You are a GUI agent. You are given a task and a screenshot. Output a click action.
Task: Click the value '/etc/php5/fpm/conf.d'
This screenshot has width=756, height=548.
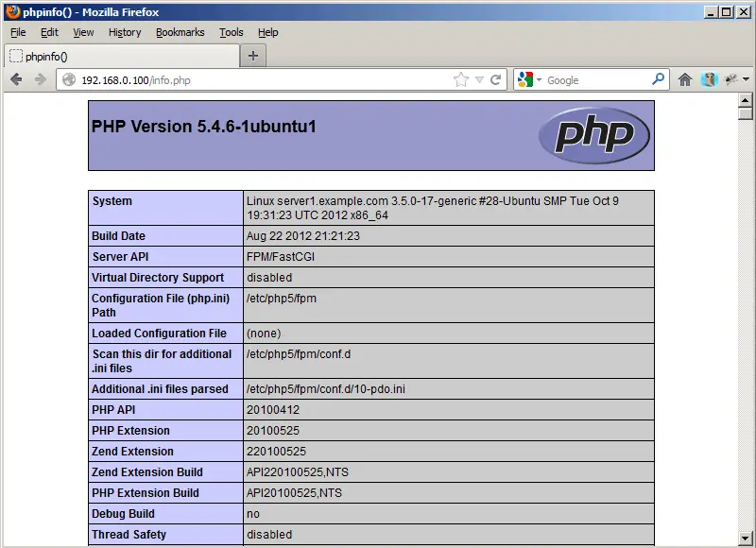tap(299, 353)
